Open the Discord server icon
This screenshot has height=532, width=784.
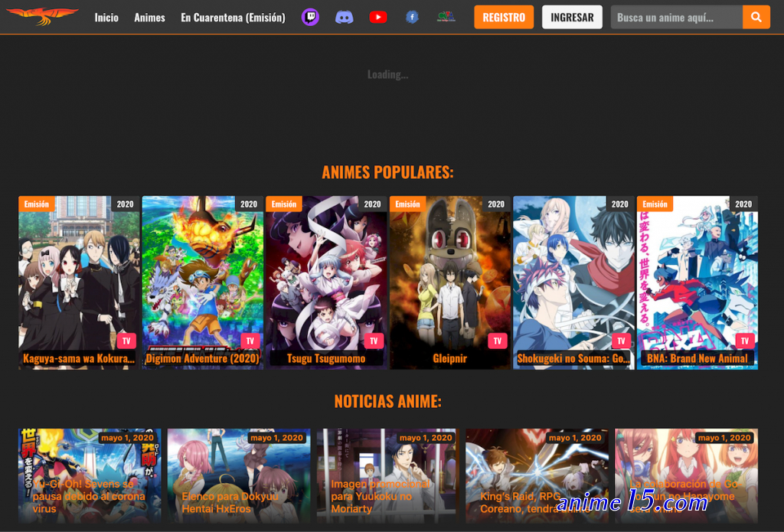point(344,18)
